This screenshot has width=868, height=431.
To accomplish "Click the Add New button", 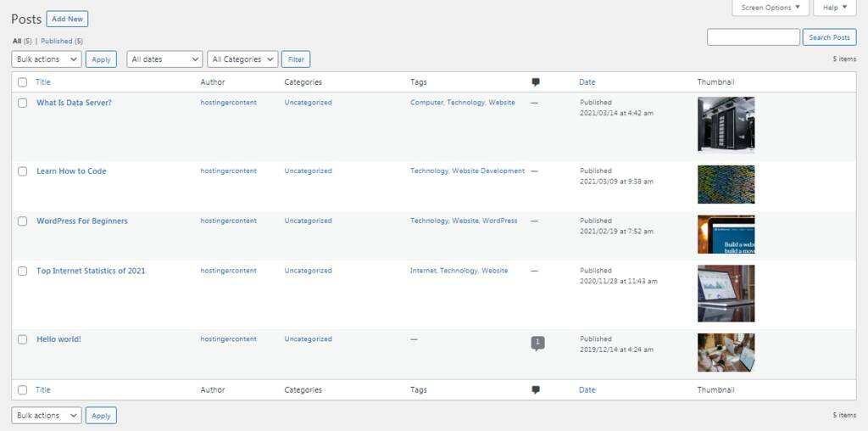I will [67, 19].
